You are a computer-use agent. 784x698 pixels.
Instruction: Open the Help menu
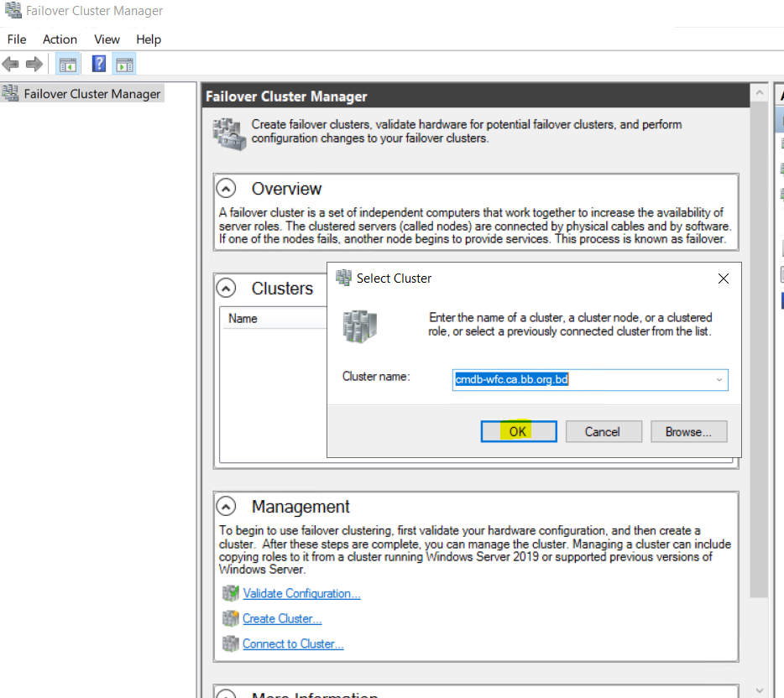pos(149,39)
